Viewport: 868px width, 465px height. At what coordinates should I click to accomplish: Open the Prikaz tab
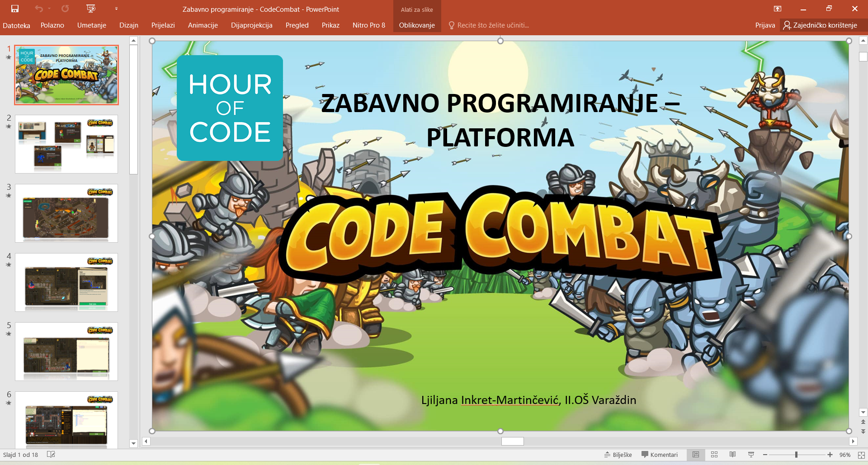(x=330, y=25)
